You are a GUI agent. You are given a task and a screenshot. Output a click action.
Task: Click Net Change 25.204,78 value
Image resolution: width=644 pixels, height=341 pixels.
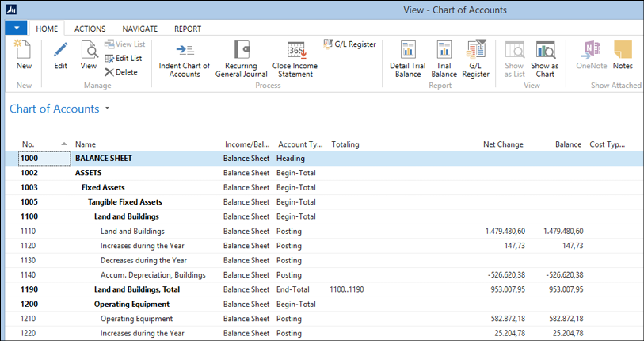[x=509, y=334]
